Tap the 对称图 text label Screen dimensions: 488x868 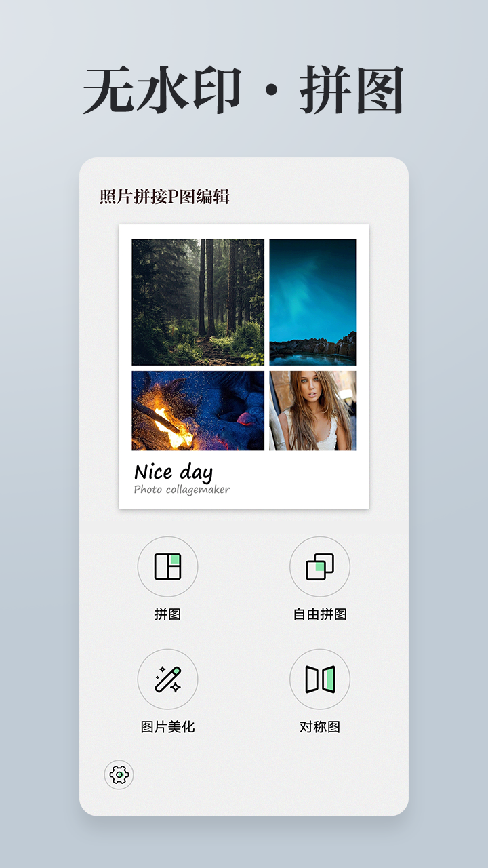click(x=320, y=727)
